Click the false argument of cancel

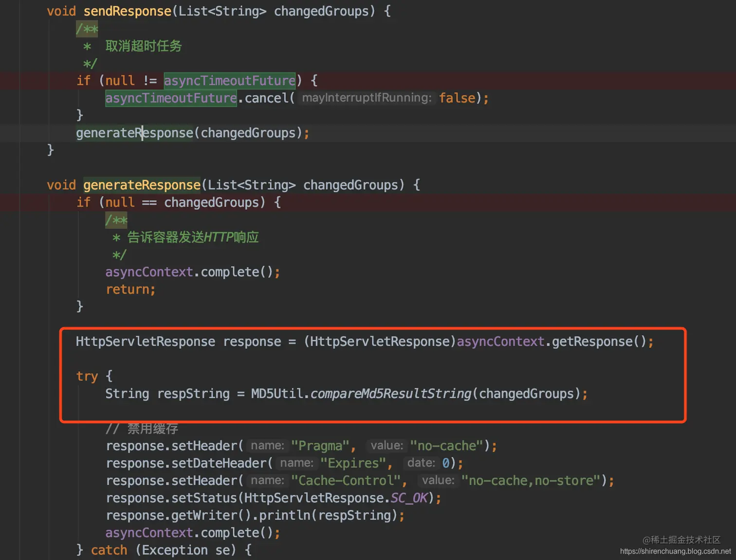457,98
